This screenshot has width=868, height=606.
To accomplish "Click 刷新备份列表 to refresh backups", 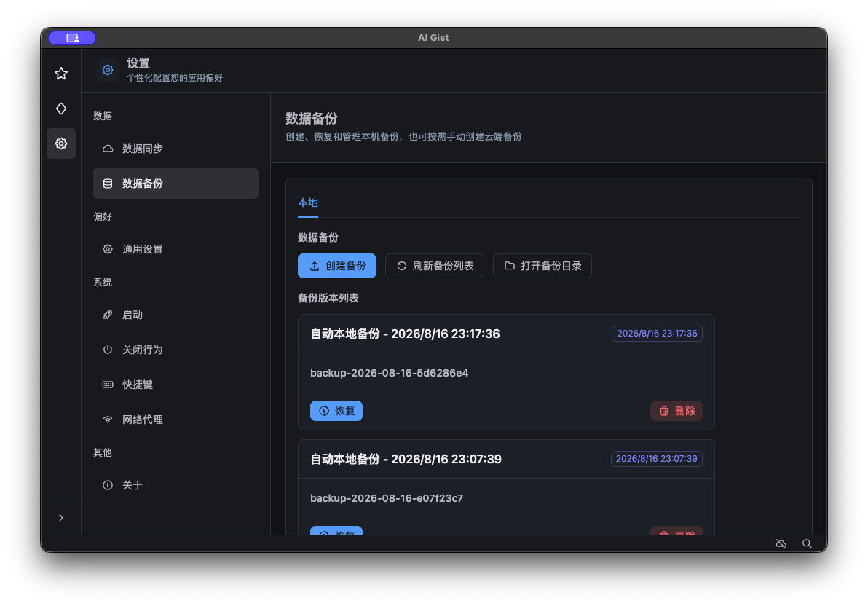I will point(435,266).
